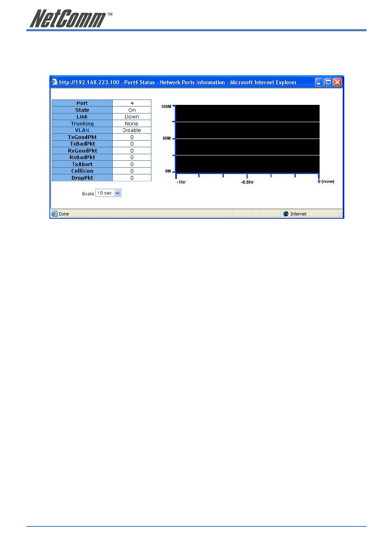
Task: Click the NetComm logo
Action: [x=70, y=19]
